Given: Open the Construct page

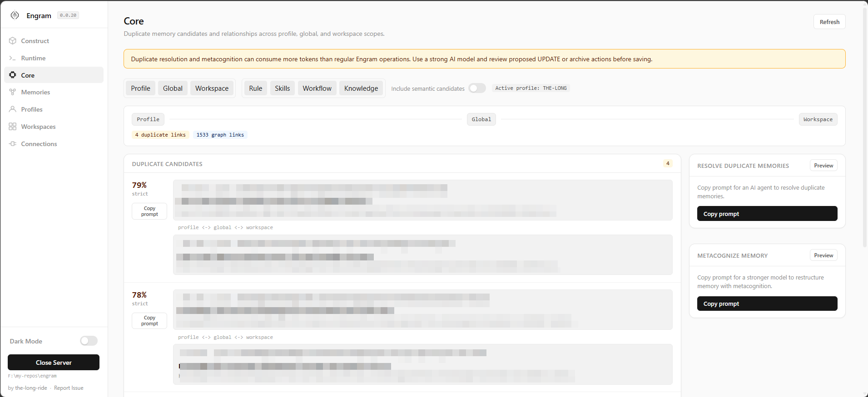Looking at the screenshot, I should [54, 41].
